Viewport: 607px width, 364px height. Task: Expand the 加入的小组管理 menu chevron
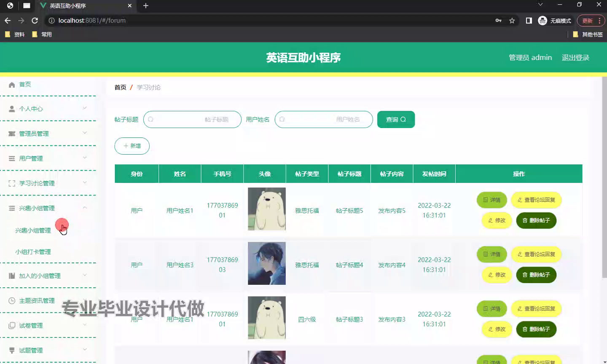pyautogui.click(x=85, y=275)
